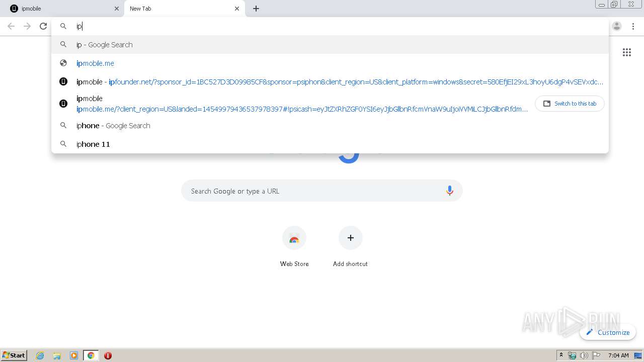The image size is (644, 362).
Task: Start voice search with microphone icon
Action: pyautogui.click(x=450, y=191)
